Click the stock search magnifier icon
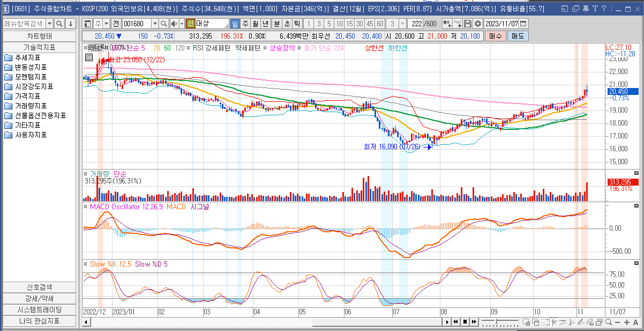The image size is (644, 331). (164, 24)
